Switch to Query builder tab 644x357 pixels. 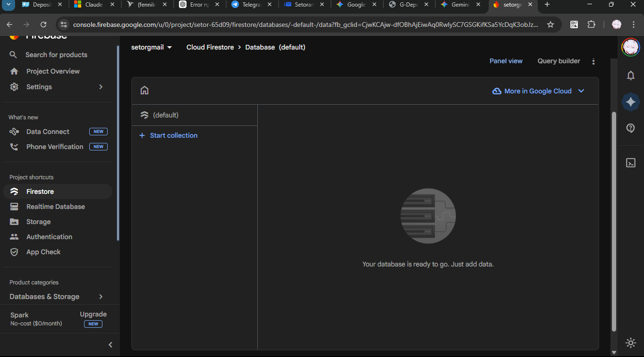(x=559, y=61)
